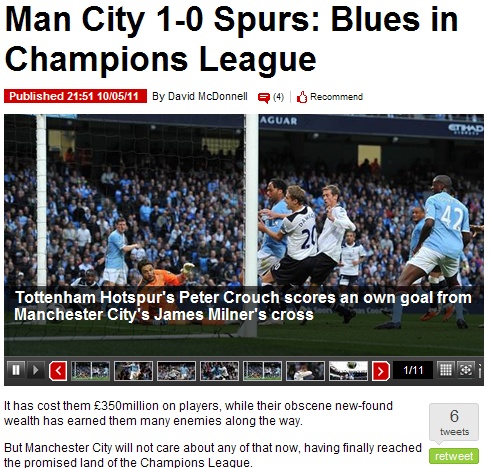This screenshot has height=468, width=490.
Task: Enter fullscreen gallery mode icon
Action: pos(466,370)
